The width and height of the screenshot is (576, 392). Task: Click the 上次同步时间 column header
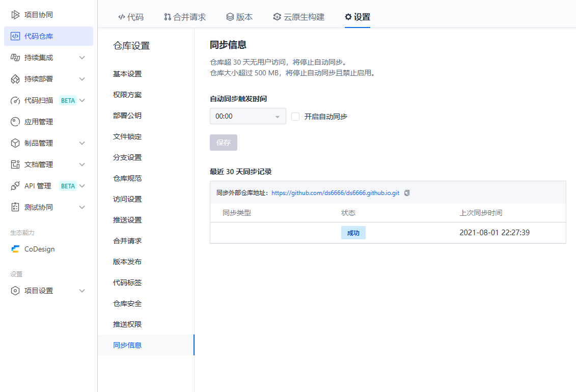click(x=481, y=213)
